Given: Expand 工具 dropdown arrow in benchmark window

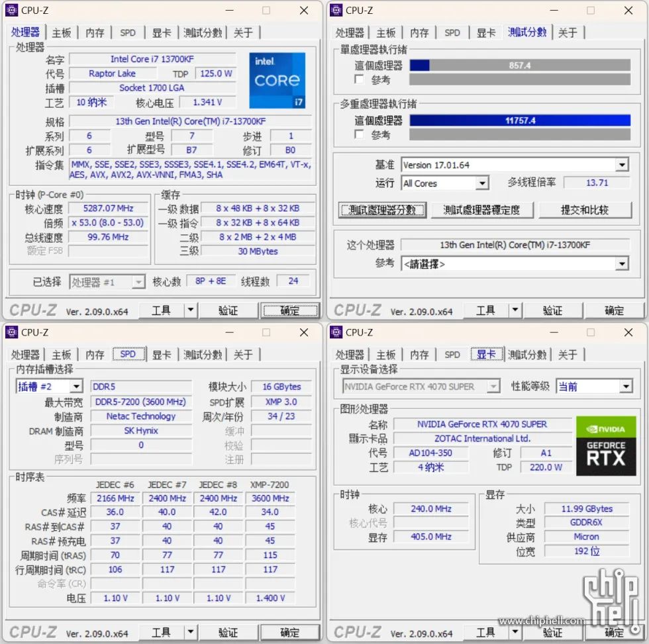Looking at the screenshot, I should pyautogui.click(x=515, y=310).
